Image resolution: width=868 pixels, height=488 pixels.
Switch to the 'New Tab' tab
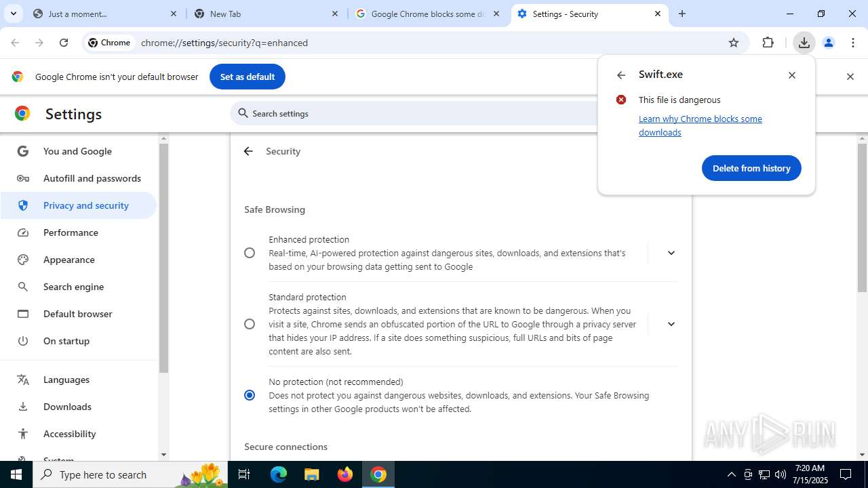(x=267, y=14)
